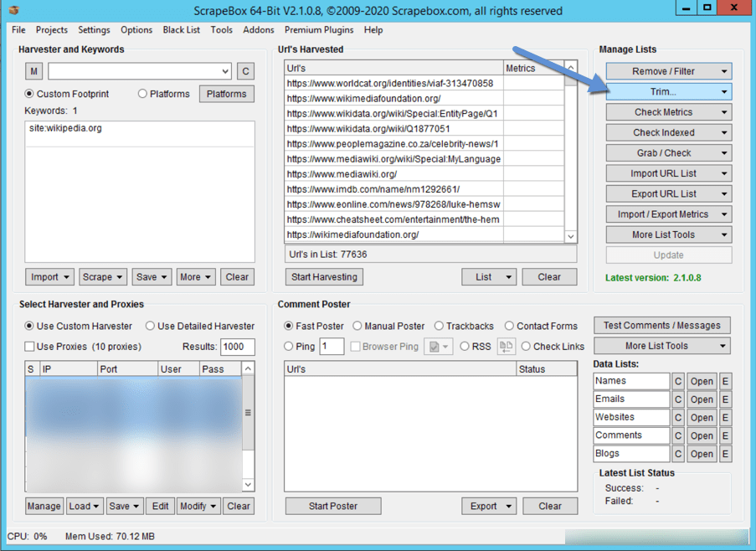Open the Black List menu
The width and height of the screenshot is (756, 551).
182,30
